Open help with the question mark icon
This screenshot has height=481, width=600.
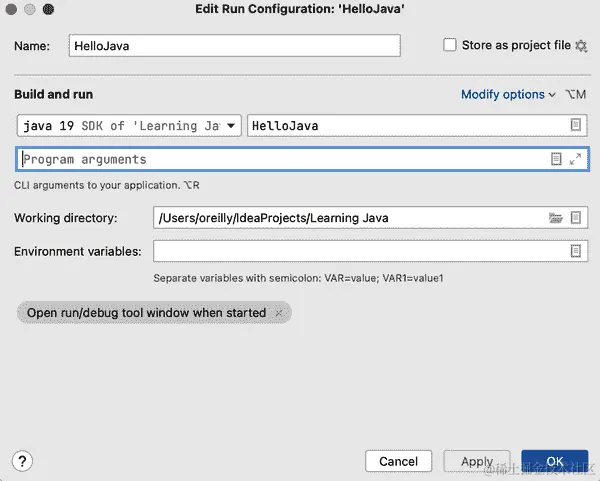pos(22,461)
